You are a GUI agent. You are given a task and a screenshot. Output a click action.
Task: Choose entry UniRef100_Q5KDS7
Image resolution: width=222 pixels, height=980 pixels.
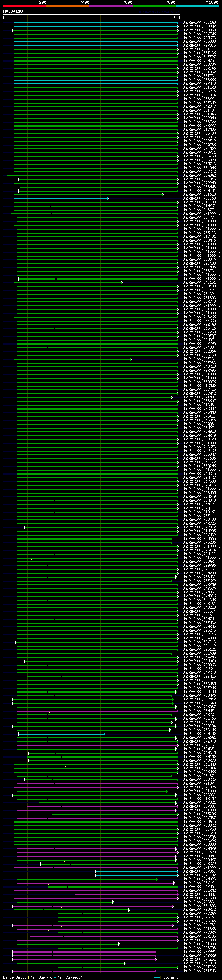point(199,707)
